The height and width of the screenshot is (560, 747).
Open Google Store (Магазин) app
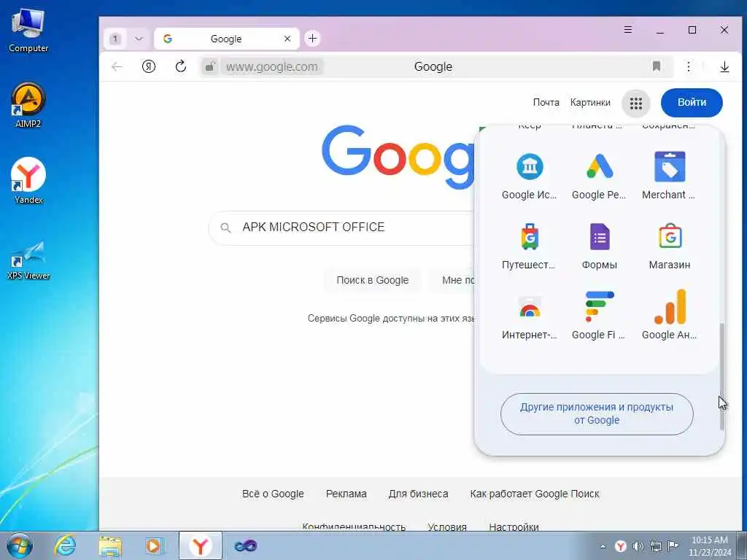670,245
